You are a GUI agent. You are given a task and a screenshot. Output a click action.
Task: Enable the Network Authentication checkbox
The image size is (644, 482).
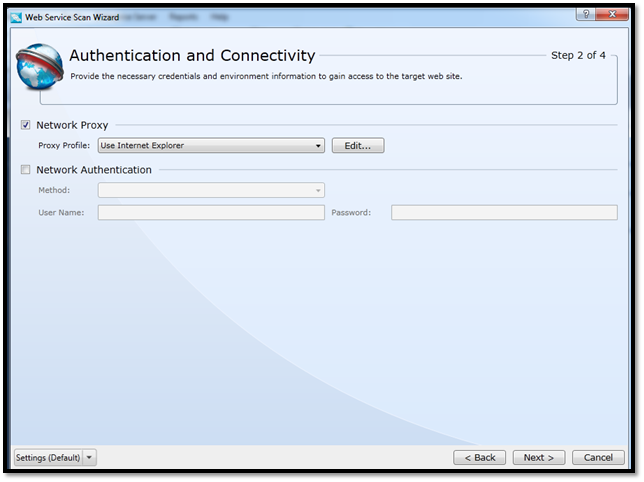[26, 170]
